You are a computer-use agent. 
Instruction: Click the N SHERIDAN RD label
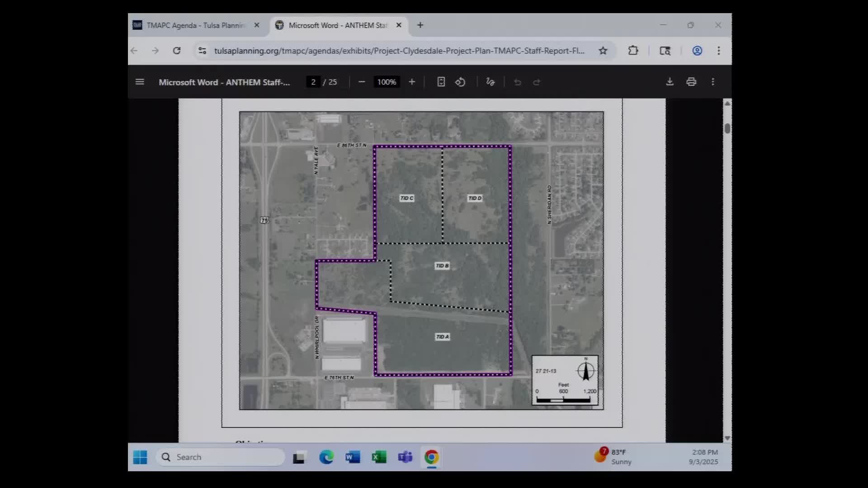[549, 205]
